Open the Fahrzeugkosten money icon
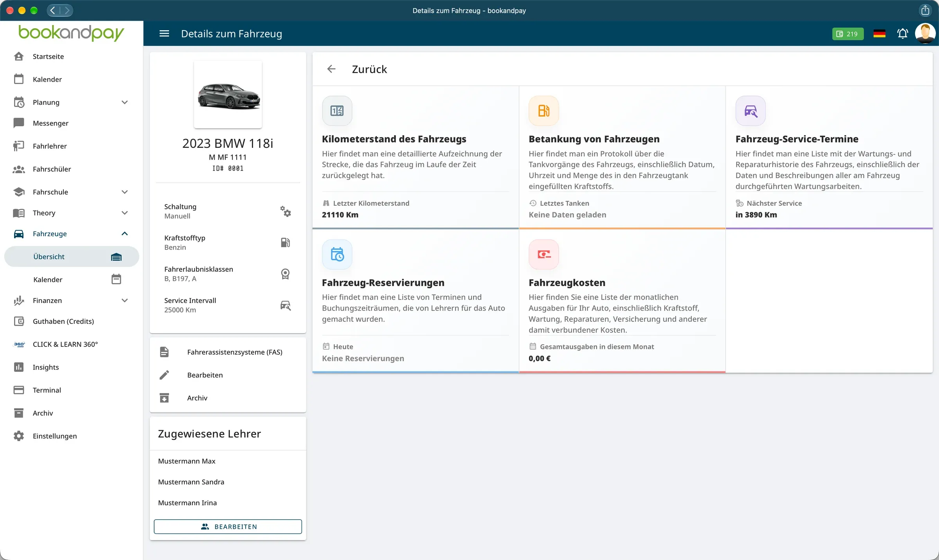 [543, 254]
